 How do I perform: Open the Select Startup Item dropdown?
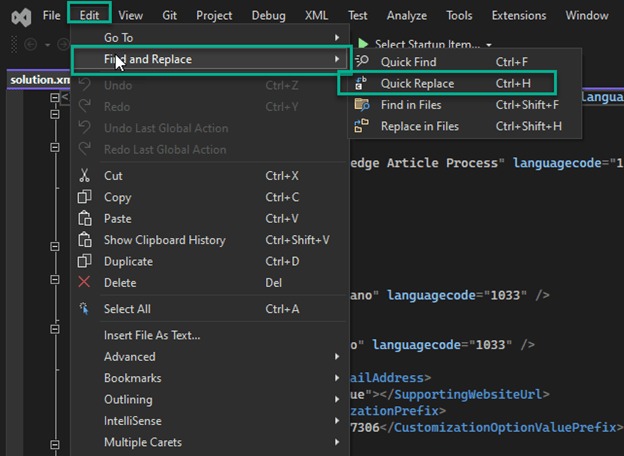coord(432,45)
